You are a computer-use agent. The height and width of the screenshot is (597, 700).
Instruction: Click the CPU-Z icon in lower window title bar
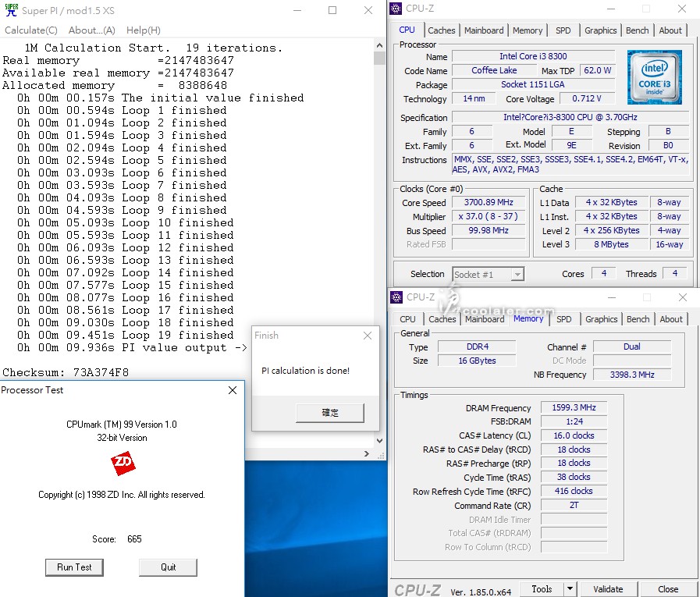[x=396, y=297]
